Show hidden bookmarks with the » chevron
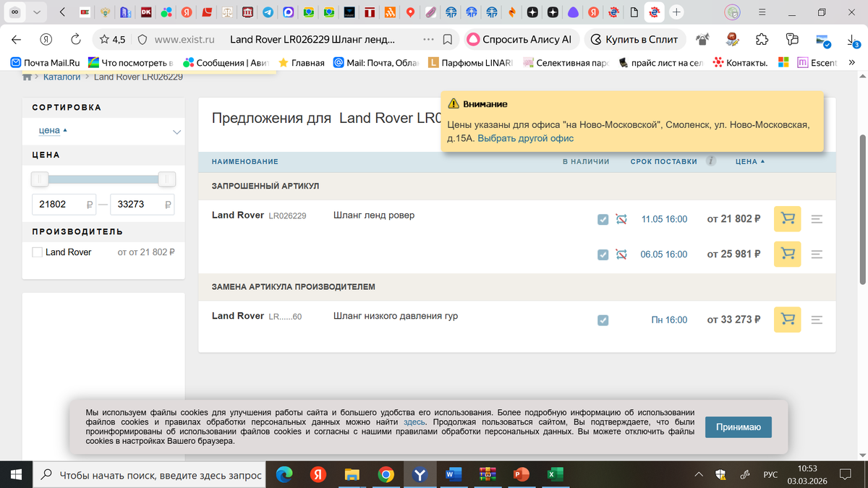The height and width of the screenshot is (488, 868). 852,63
